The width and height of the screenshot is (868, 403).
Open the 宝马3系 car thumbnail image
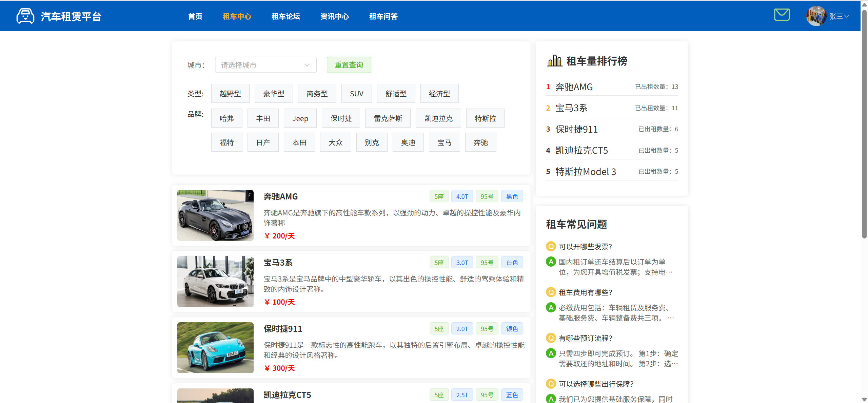215,282
